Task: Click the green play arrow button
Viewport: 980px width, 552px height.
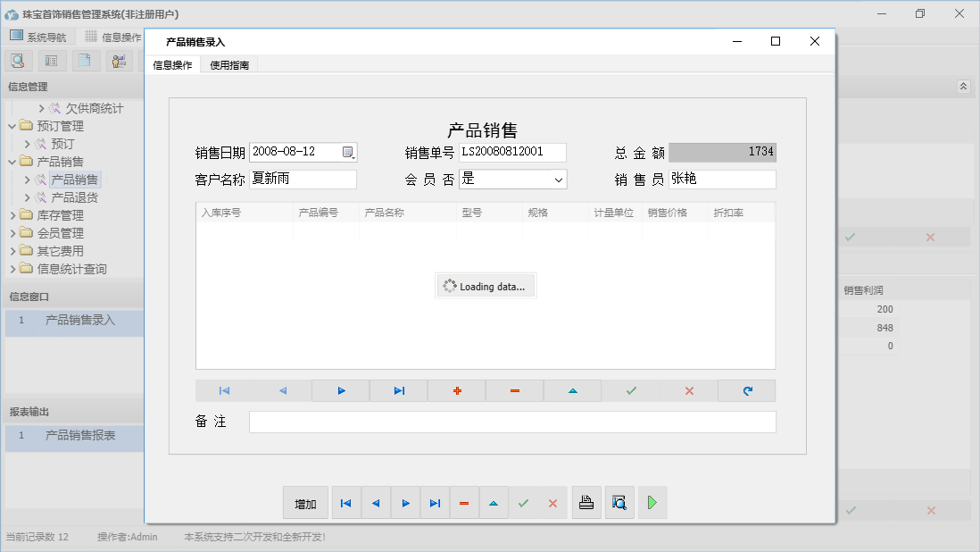Action: coord(652,503)
